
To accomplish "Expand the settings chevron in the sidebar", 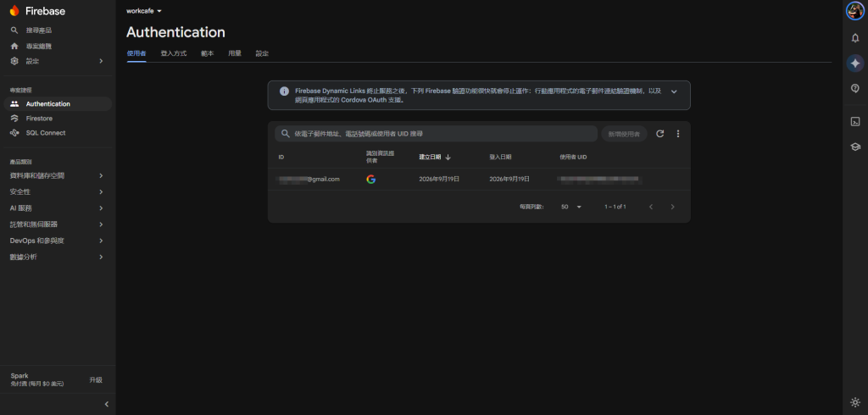I will click(x=101, y=61).
